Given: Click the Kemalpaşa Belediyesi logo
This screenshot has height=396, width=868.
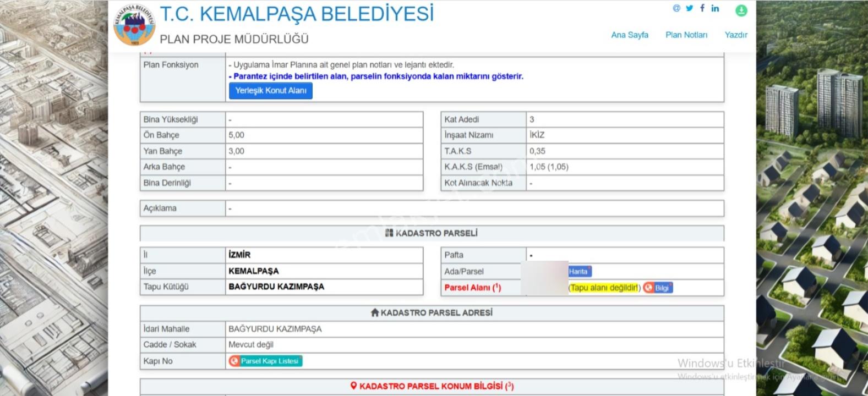Looking at the screenshot, I should [x=134, y=25].
